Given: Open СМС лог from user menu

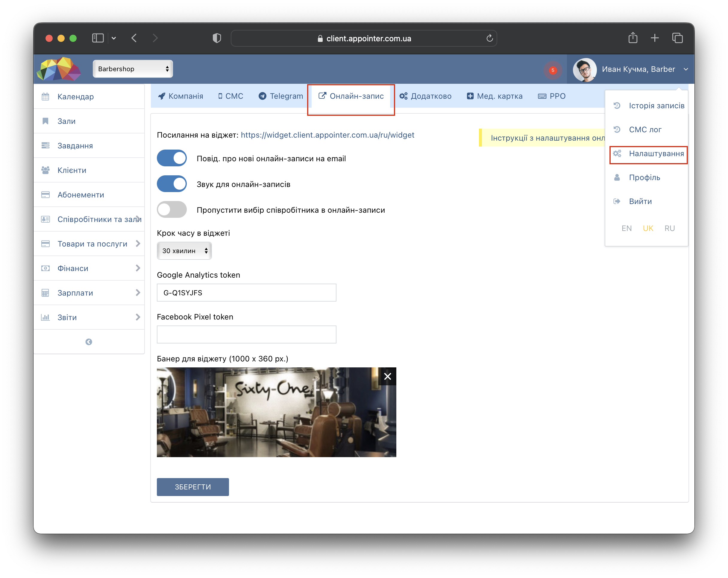Looking at the screenshot, I should pos(645,130).
